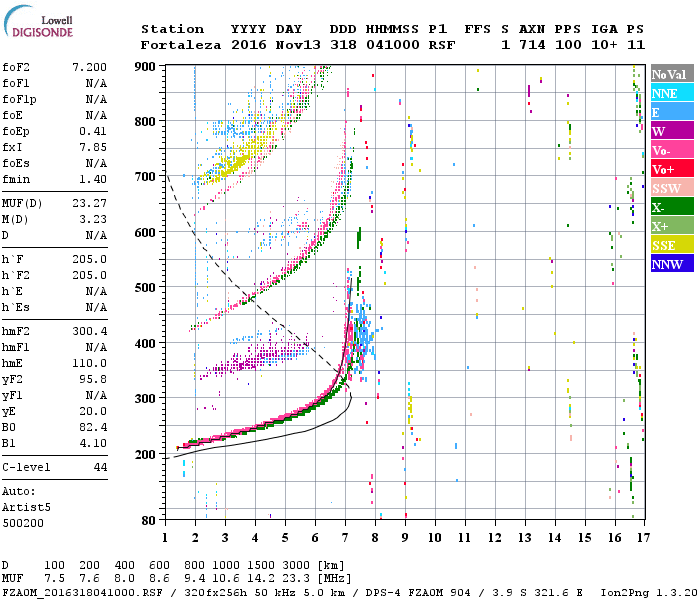Viewport: 700px width, 600px height.
Task: Click the B0 value 82.4
Action: click(93, 427)
